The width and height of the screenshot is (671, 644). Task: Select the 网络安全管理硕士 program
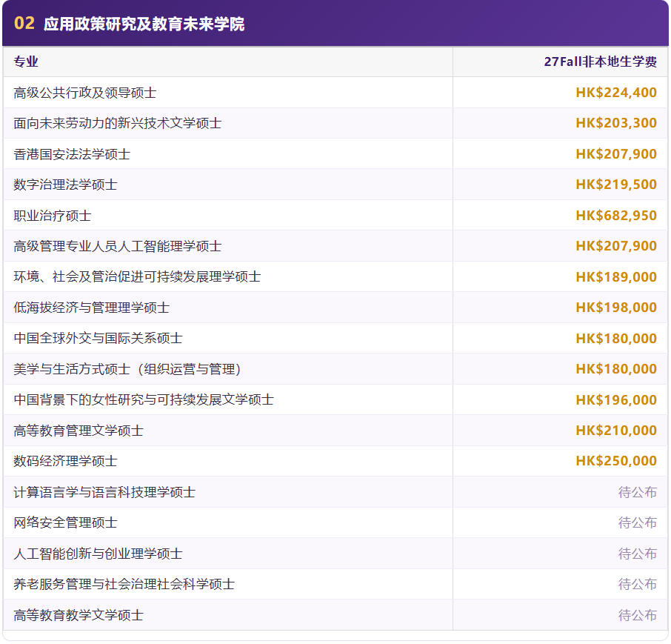65,522
